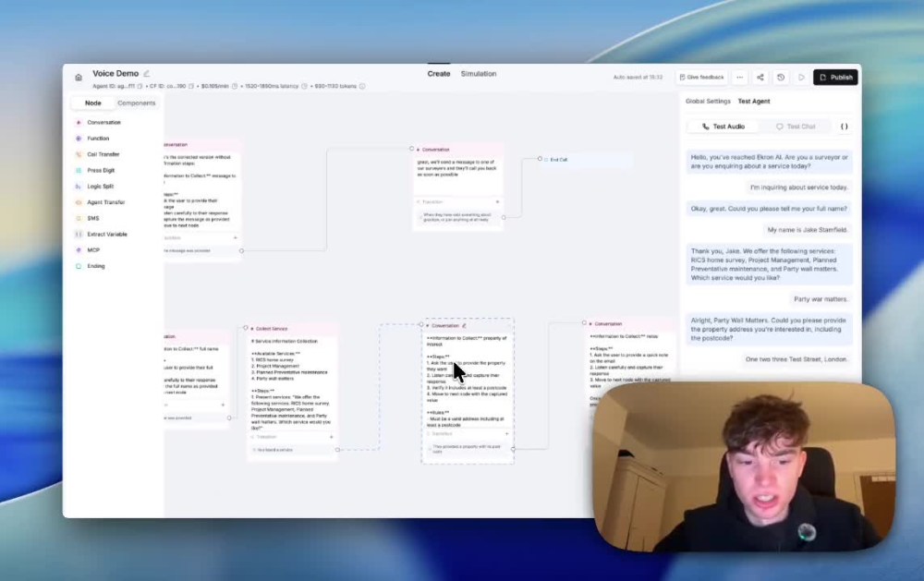The height and width of the screenshot is (581, 924).
Task: Click 'Hello, you've reached Ekron AI' message
Action: (769, 162)
